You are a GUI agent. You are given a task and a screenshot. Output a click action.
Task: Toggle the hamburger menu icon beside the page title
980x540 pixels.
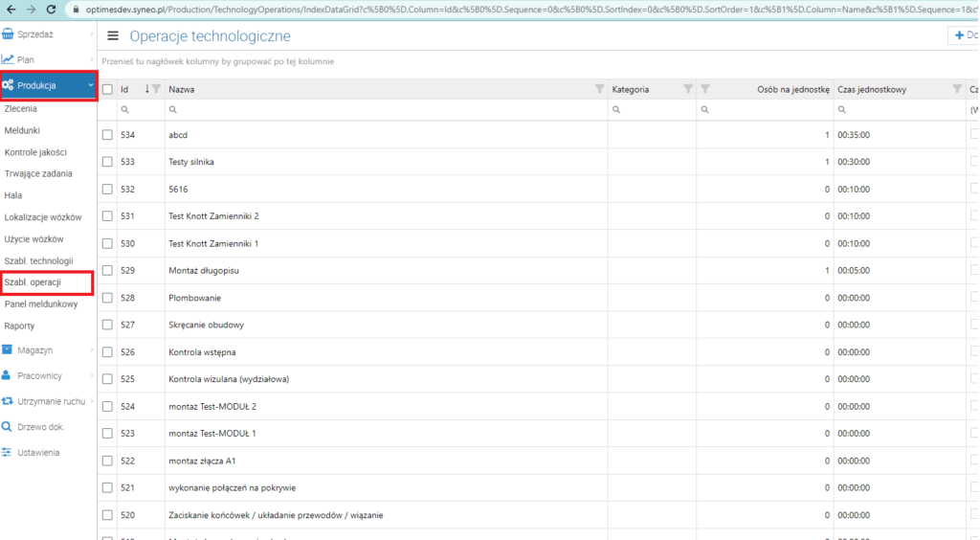tap(113, 35)
